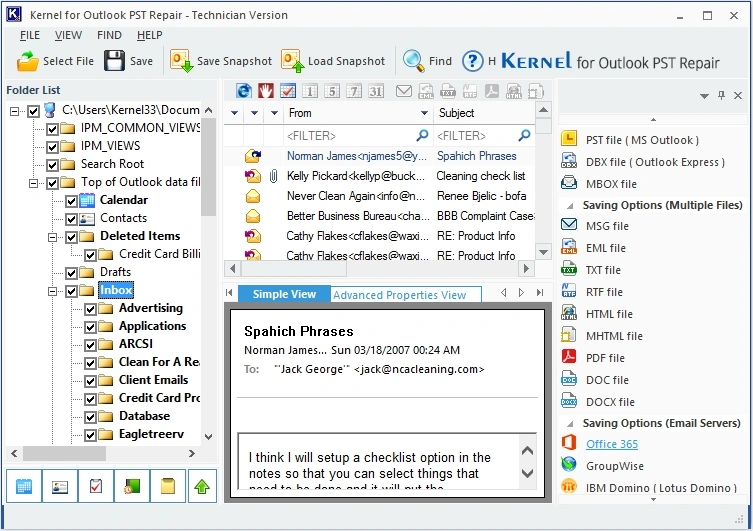Click the Find magnifier icon
This screenshot has height=531, width=753.
coord(413,61)
